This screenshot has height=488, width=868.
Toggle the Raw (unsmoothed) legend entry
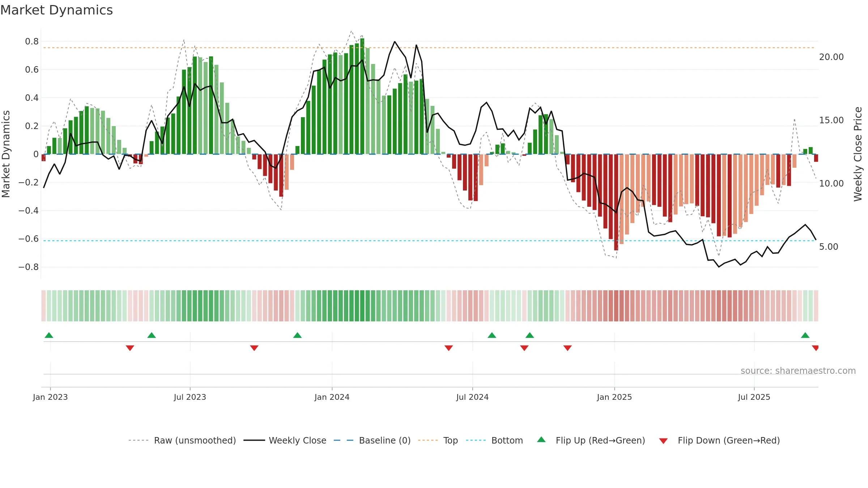coord(182,440)
